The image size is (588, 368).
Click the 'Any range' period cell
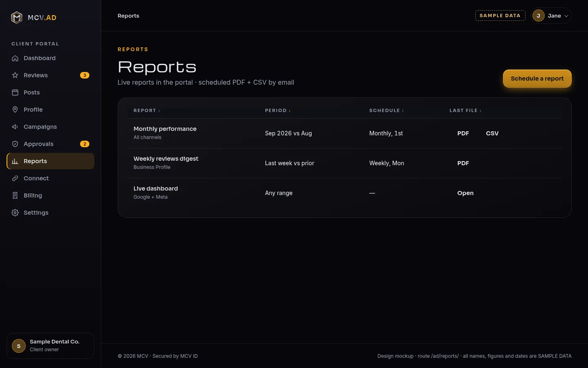tap(278, 193)
